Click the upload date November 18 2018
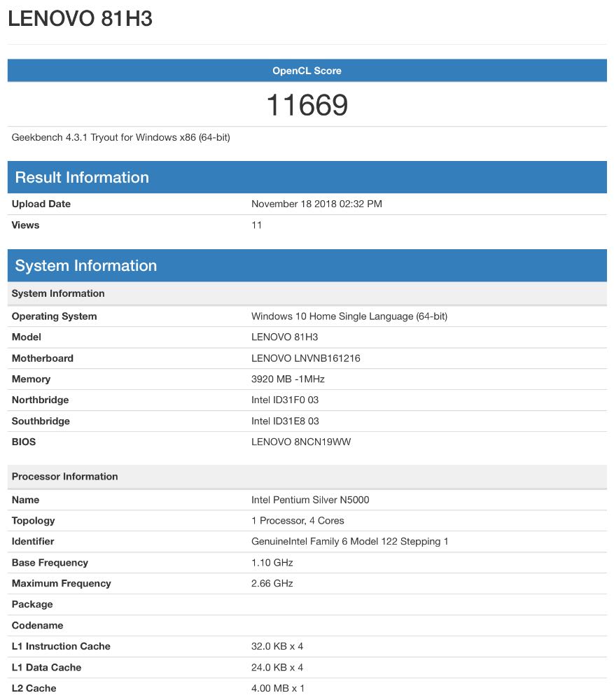Image resolution: width=614 pixels, height=700 pixels. click(x=316, y=204)
